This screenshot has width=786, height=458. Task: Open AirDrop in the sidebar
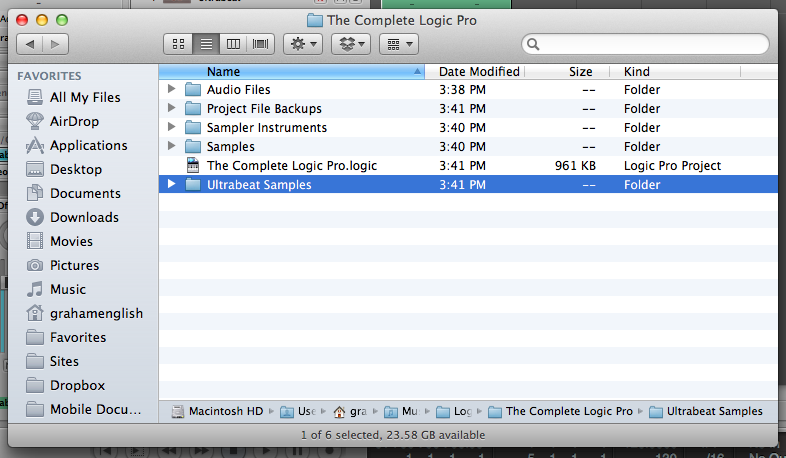pyautogui.click(x=74, y=121)
